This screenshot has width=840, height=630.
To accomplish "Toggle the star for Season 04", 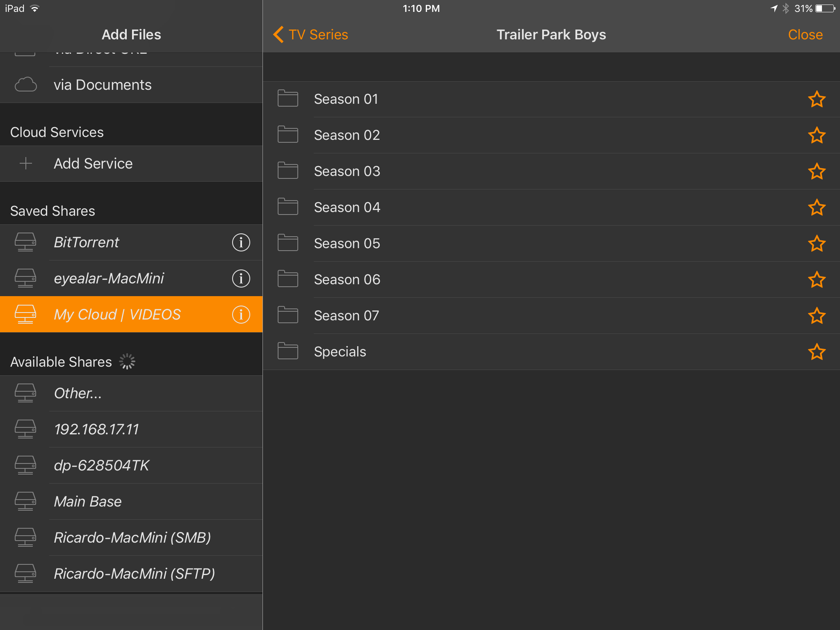I will [816, 208].
